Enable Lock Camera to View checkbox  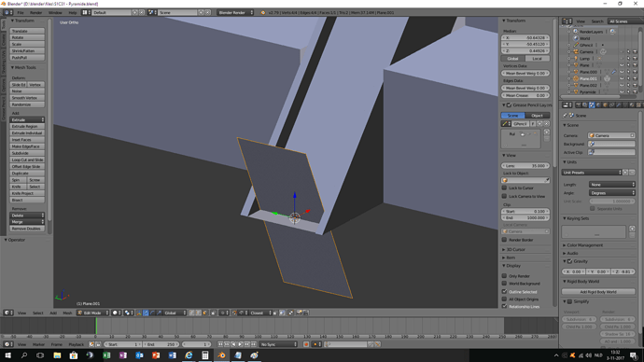pyautogui.click(x=504, y=196)
